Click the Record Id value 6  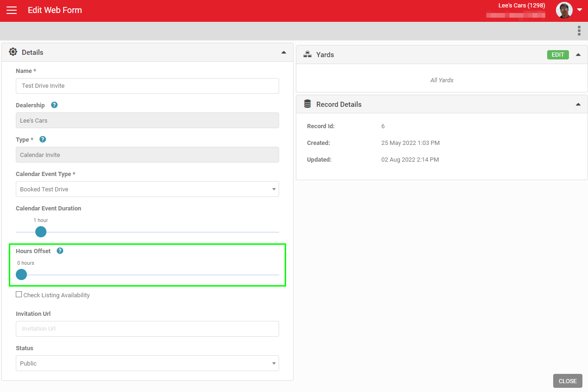[383, 126]
